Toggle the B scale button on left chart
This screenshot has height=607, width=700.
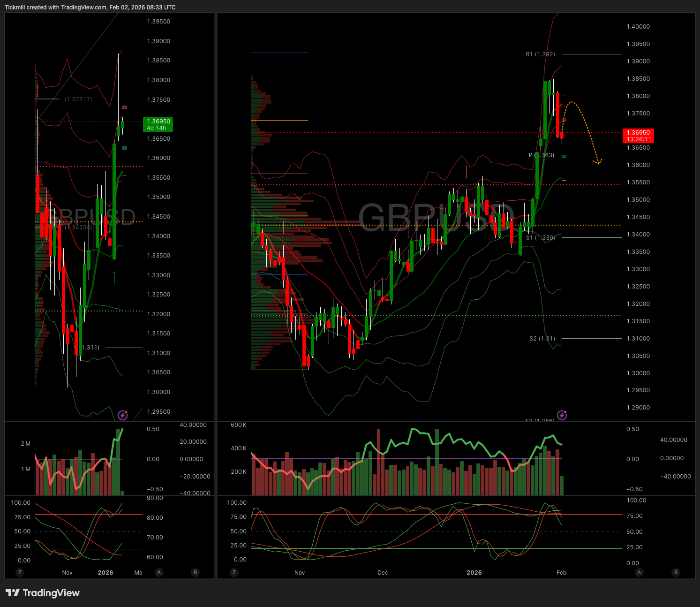click(195, 572)
